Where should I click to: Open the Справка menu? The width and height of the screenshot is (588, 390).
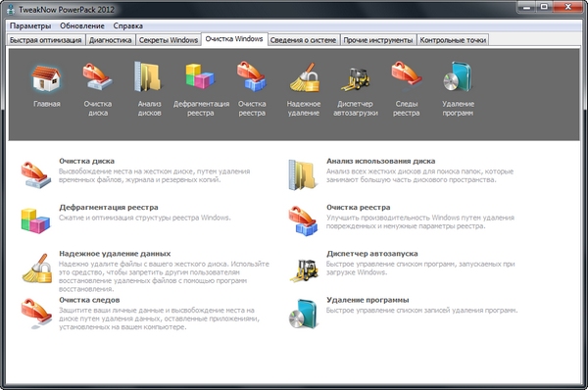click(x=127, y=25)
